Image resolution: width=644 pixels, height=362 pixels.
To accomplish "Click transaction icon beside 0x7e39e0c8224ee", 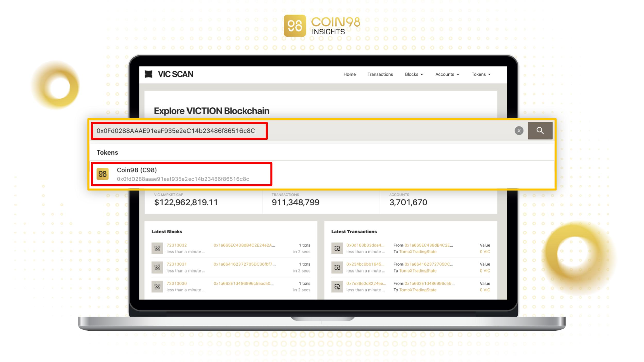I will [x=337, y=287].
